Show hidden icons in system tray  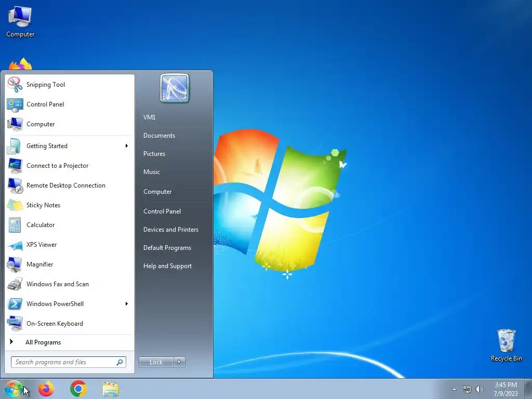point(454,389)
